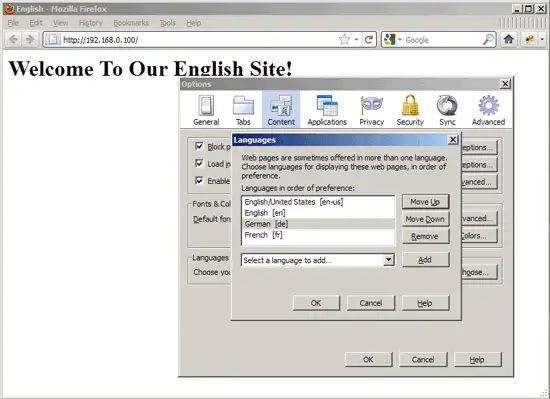The width and height of the screenshot is (550, 399).
Task: Click the Google search engine icon
Action: [389, 40]
